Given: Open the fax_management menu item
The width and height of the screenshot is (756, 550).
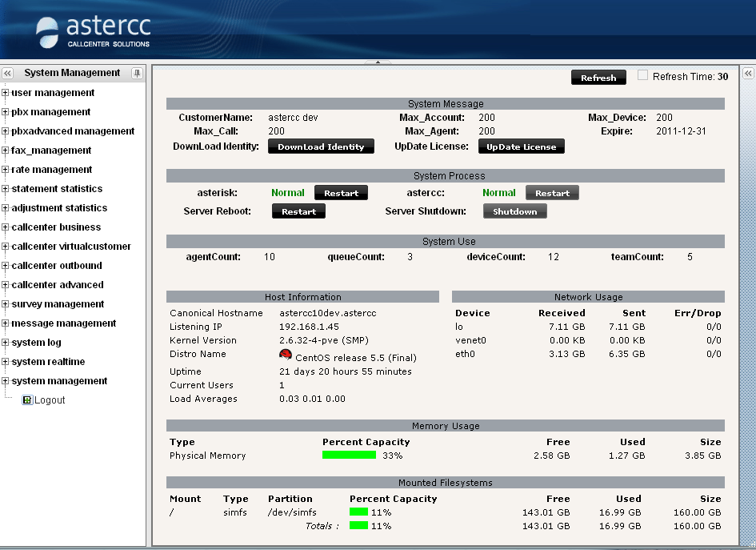Looking at the screenshot, I should [x=51, y=151].
